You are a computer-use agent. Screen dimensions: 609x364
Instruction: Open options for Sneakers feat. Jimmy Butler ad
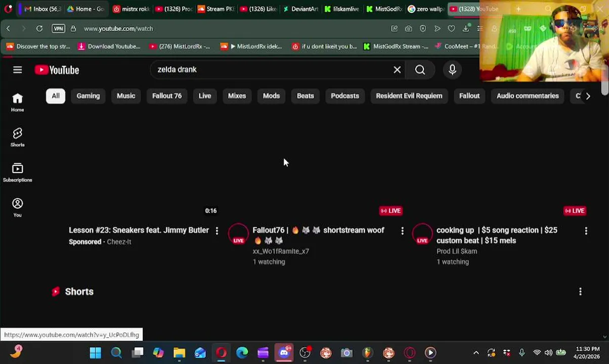[217, 231]
